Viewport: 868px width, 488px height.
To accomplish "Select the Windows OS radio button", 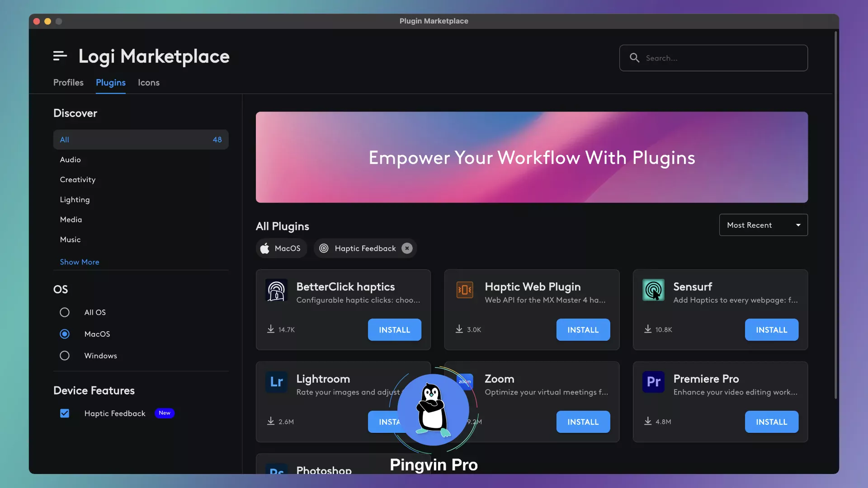I will pyautogui.click(x=65, y=356).
